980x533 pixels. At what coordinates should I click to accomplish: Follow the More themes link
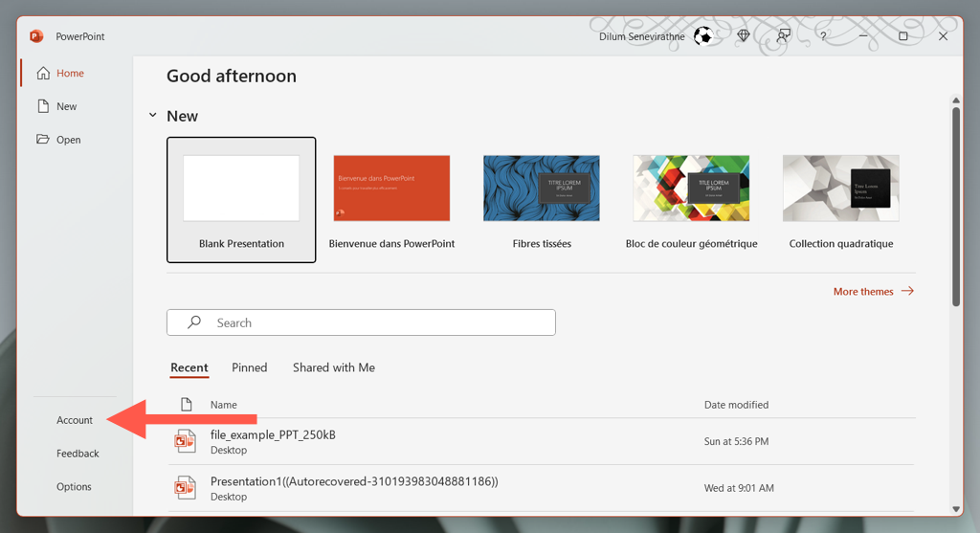pos(873,291)
